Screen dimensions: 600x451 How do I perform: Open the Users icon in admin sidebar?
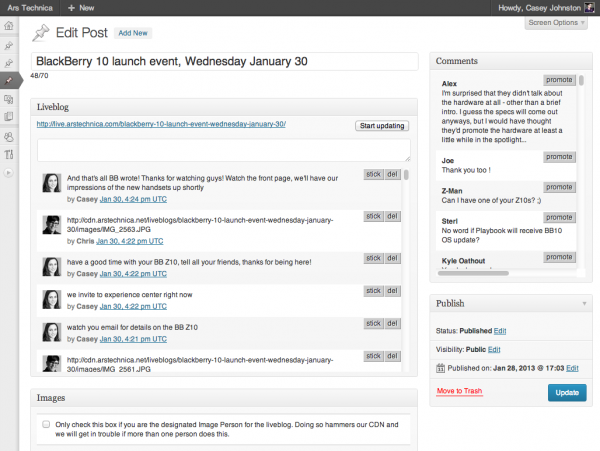(x=9, y=137)
